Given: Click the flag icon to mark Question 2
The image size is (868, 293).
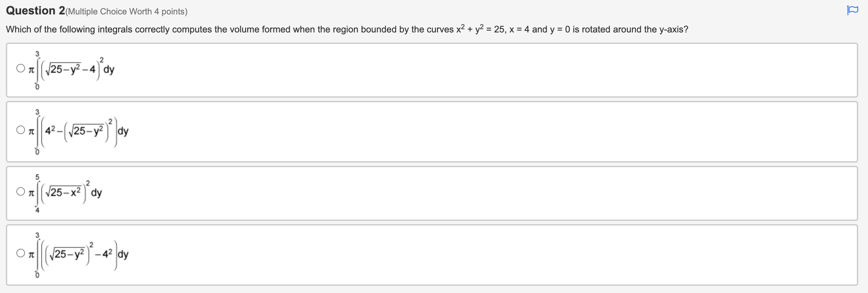Looking at the screenshot, I should (x=853, y=10).
